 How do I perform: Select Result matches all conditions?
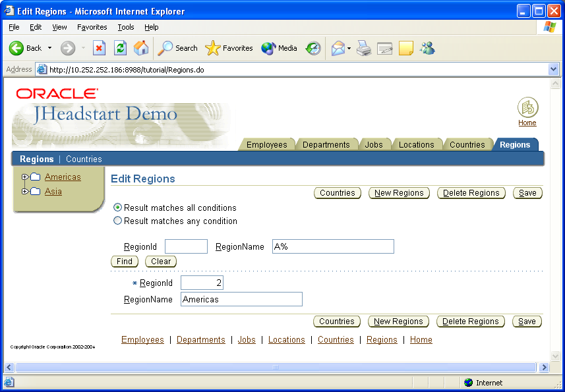118,208
